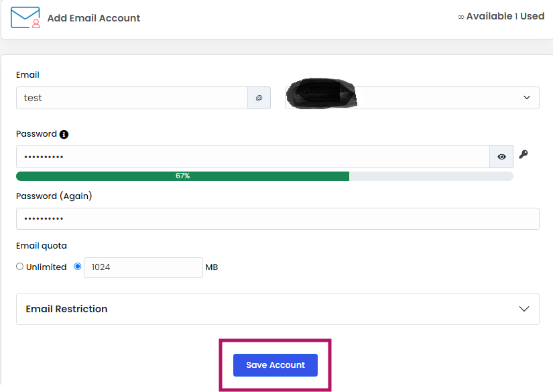Click the Email Restriction chevron arrow
Screen dimensions: 553x392
coord(524,309)
